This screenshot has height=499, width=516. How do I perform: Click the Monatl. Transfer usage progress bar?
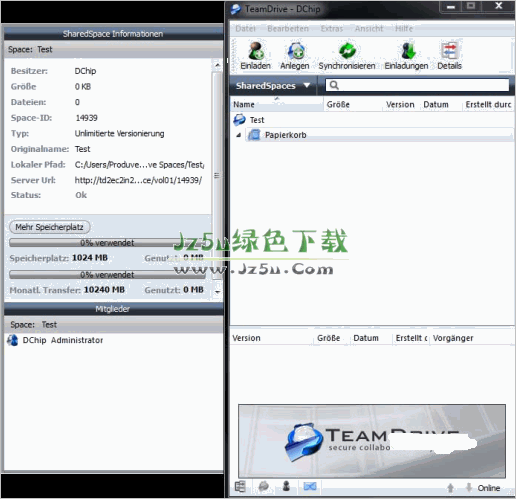coord(107,275)
